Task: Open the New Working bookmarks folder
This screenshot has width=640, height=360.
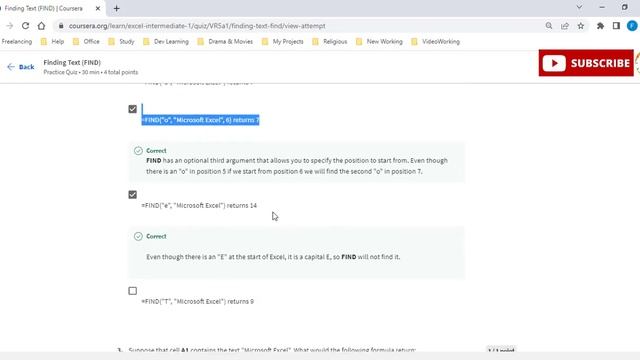Action: (x=379, y=42)
